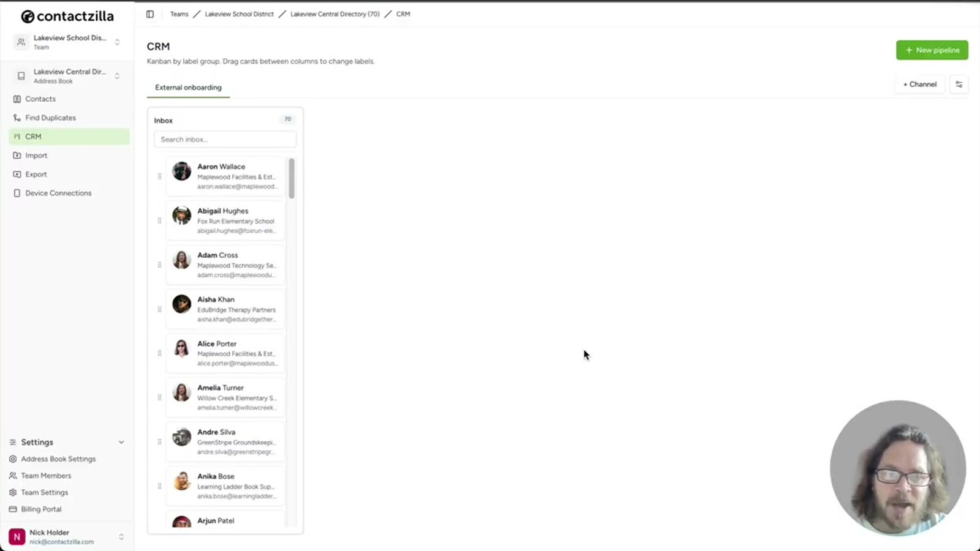
Task: Expand the Lakeview Central Directory address book switcher
Action: tap(117, 76)
